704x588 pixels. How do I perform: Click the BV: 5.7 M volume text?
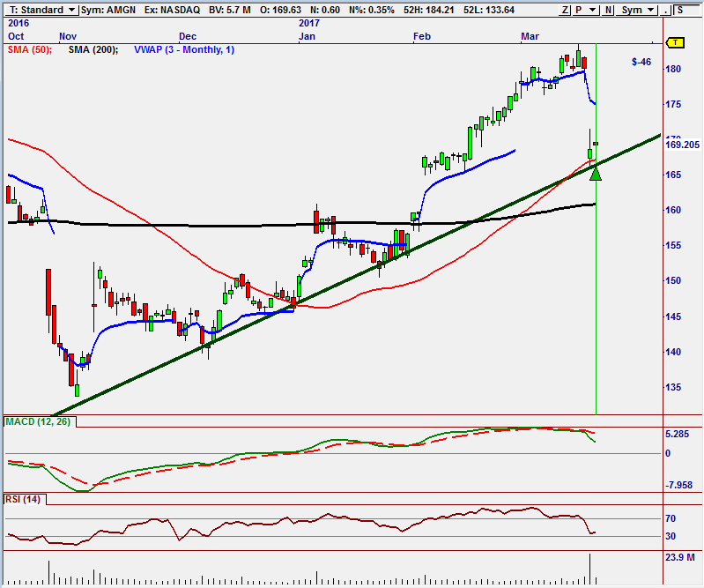coord(229,10)
